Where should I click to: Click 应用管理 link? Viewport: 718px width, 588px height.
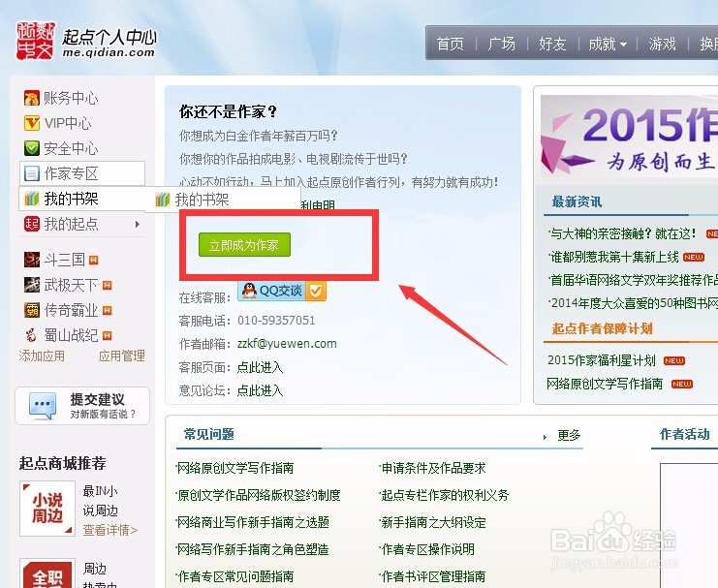pyautogui.click(x=121, y=356)
